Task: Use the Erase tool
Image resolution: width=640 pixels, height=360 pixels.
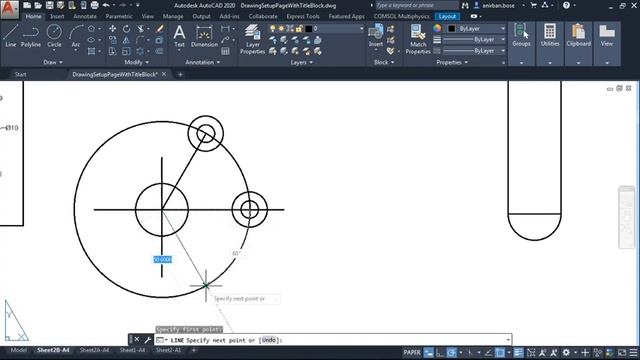Action: click(x=160, y=29)
